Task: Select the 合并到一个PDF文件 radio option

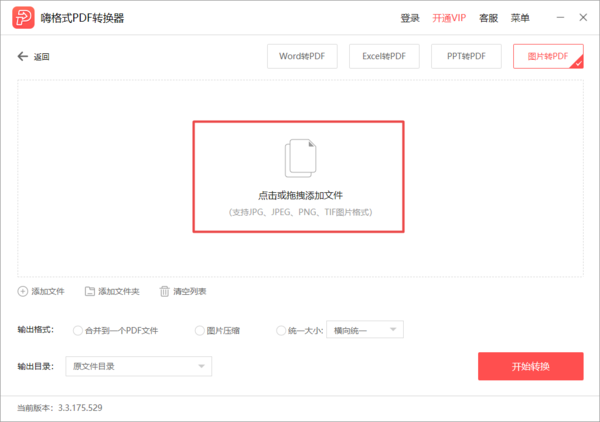Action: click(78, 330)
